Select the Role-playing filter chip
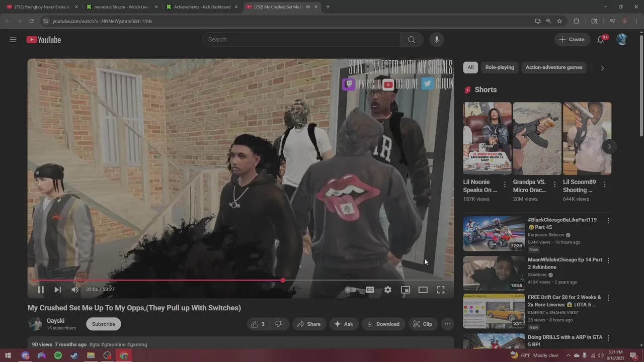644x362 pixels. coord(500,67)
